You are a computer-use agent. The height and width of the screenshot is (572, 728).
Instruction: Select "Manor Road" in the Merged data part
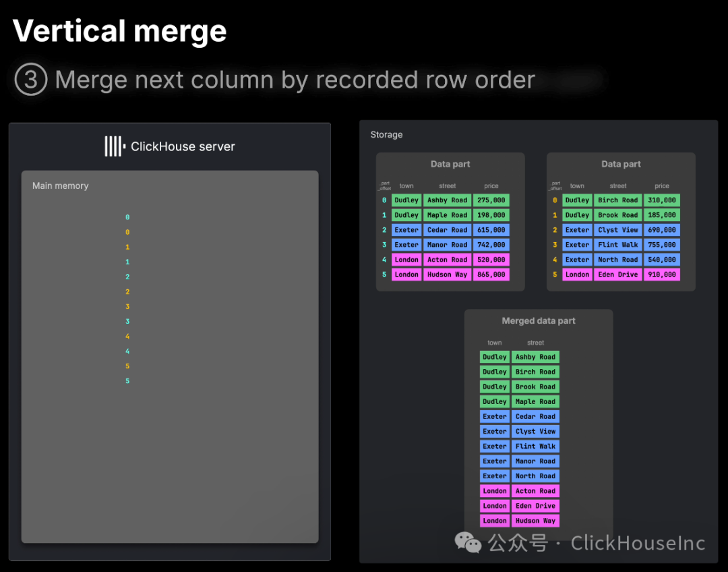tap(535, 461)
